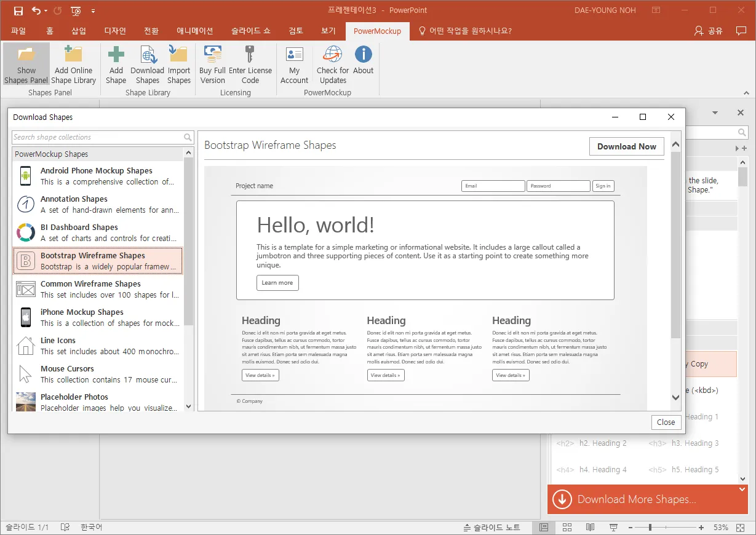Switch to reading view in status bar
Viewport: 756px width, 535px height.
[590, 528]
